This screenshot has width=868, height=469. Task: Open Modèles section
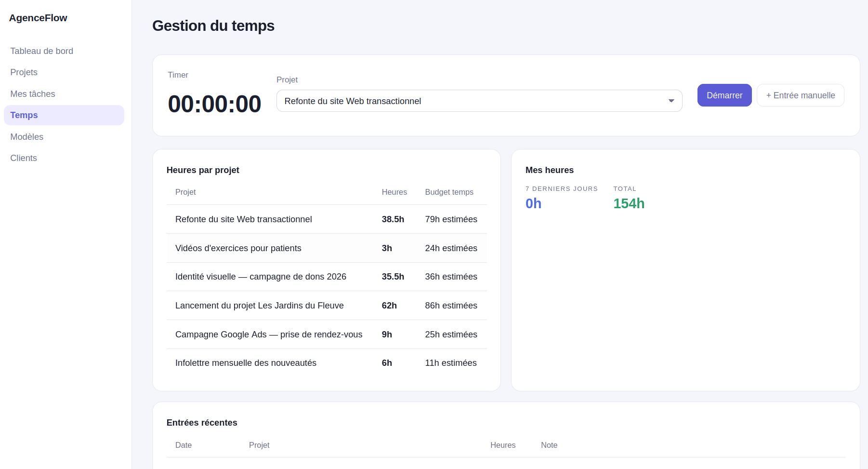pyautogui.click(x=64, y=137)
